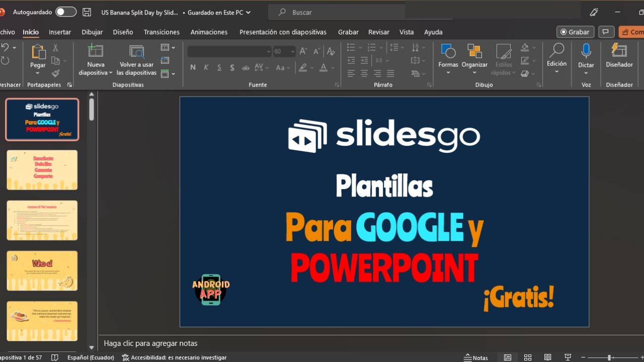The image size is (644, 362).
Task: Click the redo arrow icon
Action: coord(5,60)
